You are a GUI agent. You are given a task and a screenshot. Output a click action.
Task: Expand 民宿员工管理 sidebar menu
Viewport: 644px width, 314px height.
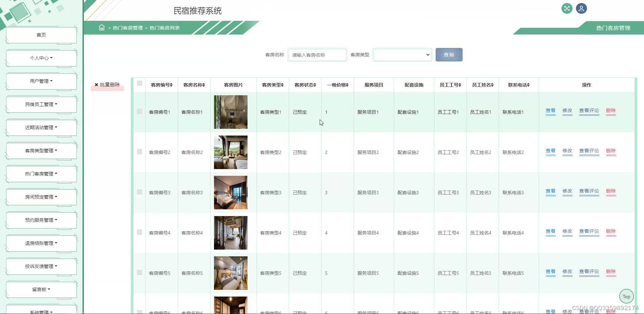tap(41, 104)
